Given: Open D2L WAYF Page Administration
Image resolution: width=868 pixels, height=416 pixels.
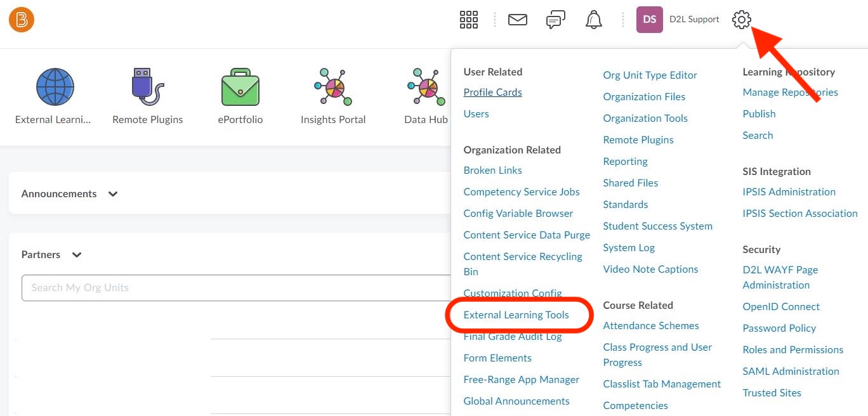Looking at the screenshot, I should (780, 278).
